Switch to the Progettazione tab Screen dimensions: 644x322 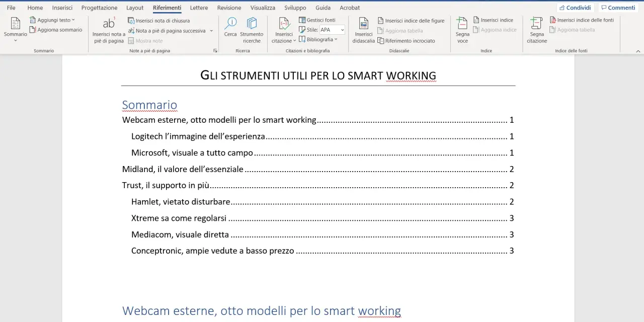tap(99, 8)
